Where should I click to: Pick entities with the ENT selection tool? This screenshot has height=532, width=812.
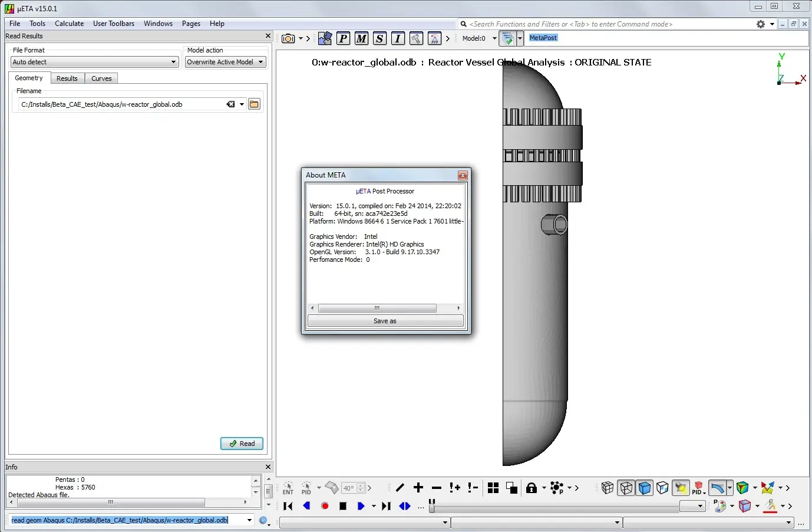[x=288, y=488]
